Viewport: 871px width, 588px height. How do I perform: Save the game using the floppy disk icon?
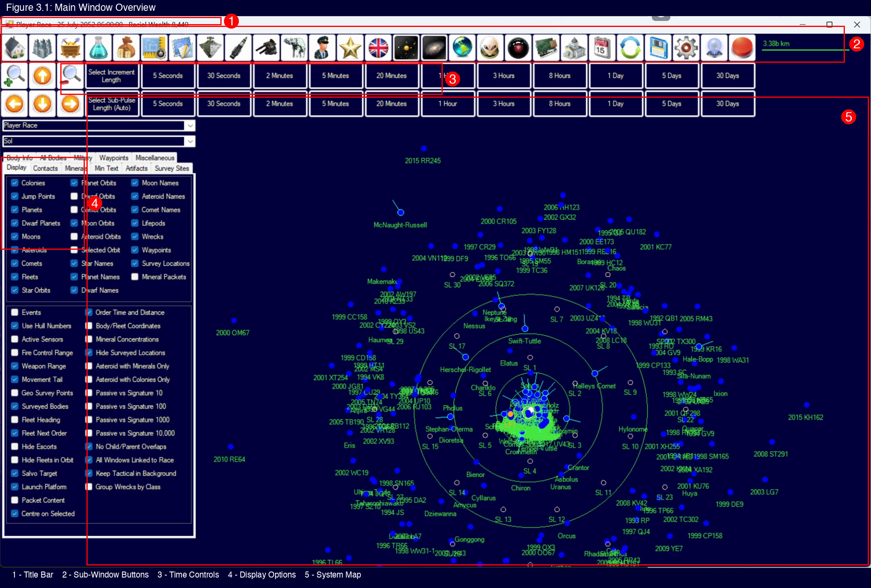[658, 47]
